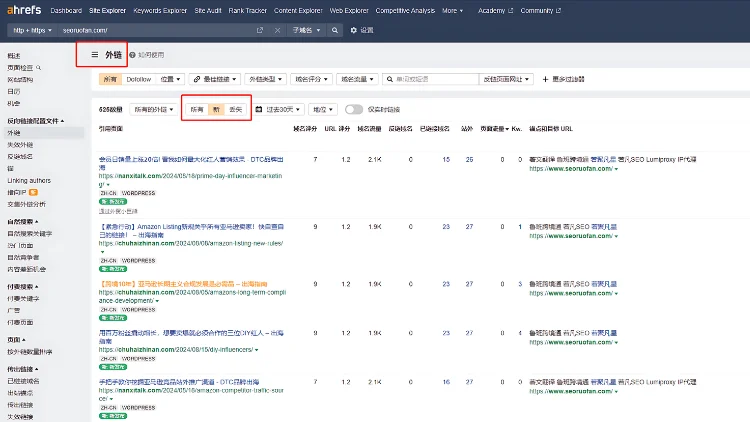This screenshot has width=750, height=422.
Task: Click the 设置 settings label
Action: coord(367,30)
